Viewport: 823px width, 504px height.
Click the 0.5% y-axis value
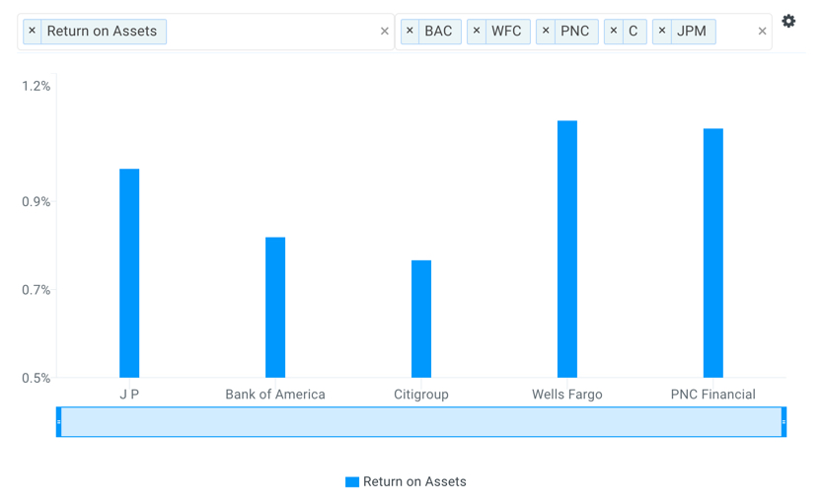(36, 378)
